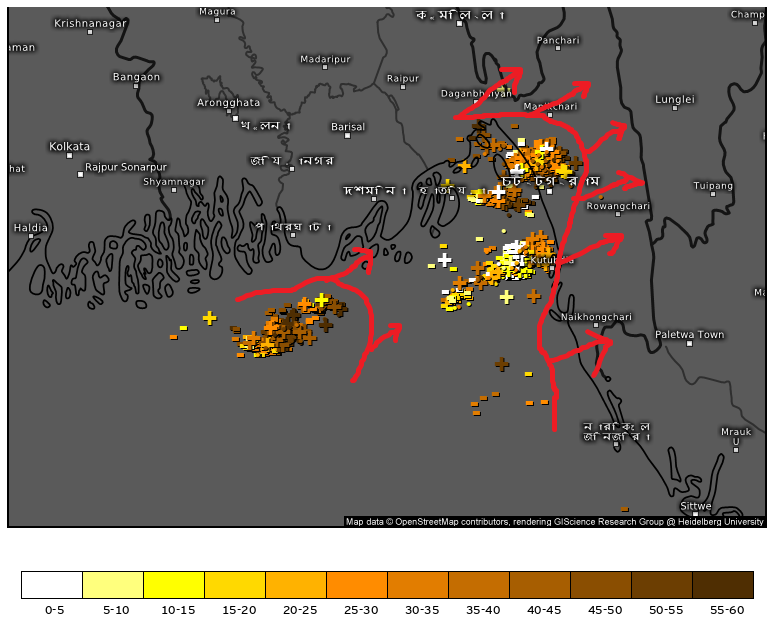
Task: Pick the 40-45 brown legend swatch
Action: click(540, 585)
